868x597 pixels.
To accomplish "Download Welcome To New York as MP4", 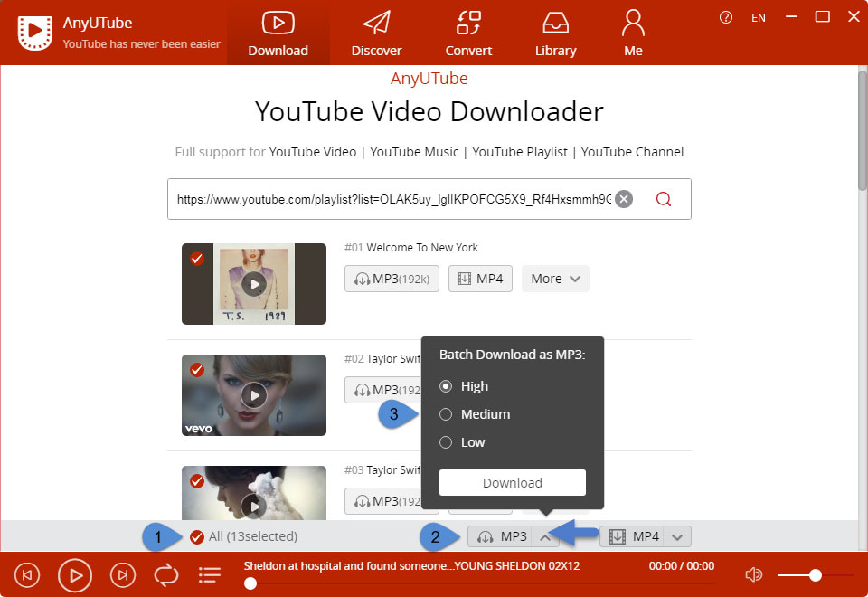I will (480, 279).
